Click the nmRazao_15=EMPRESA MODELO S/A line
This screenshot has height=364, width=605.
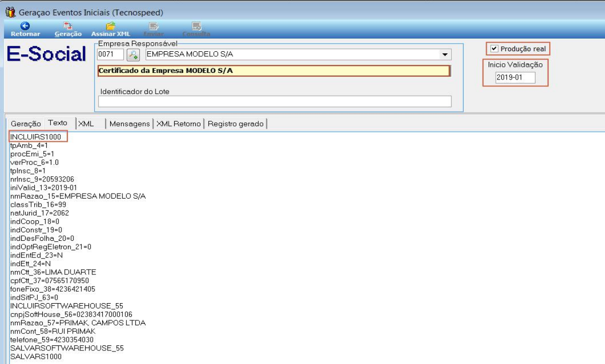[x=78, y=196]
